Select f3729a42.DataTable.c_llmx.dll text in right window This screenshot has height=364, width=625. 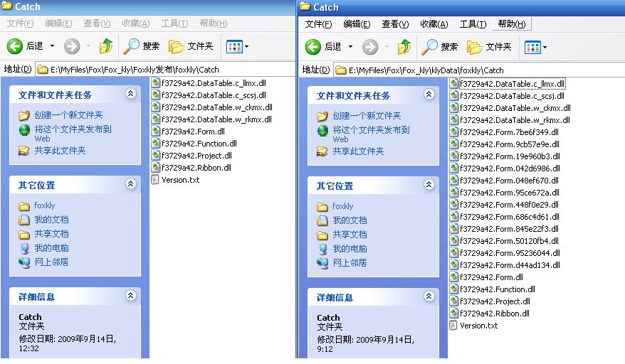513,84
